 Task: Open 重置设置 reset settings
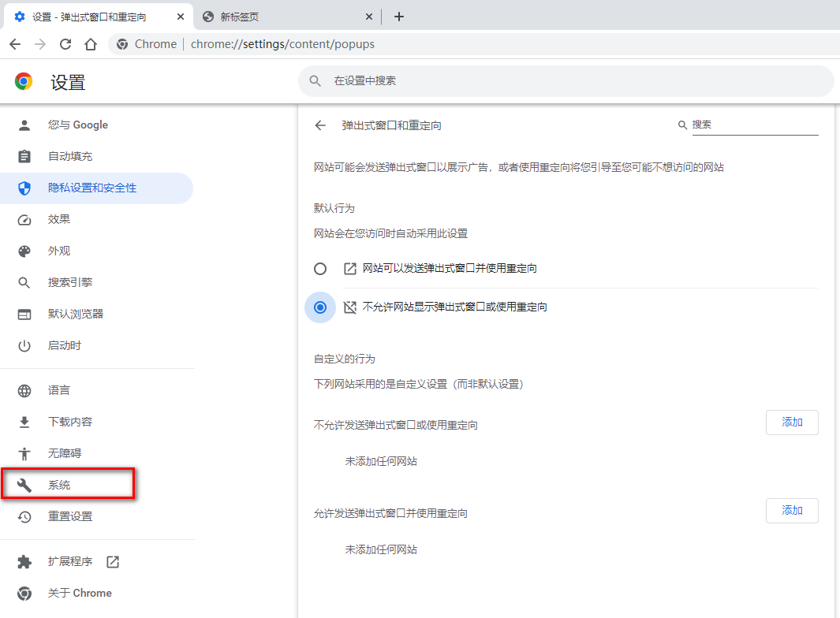[x=96, y=516]
